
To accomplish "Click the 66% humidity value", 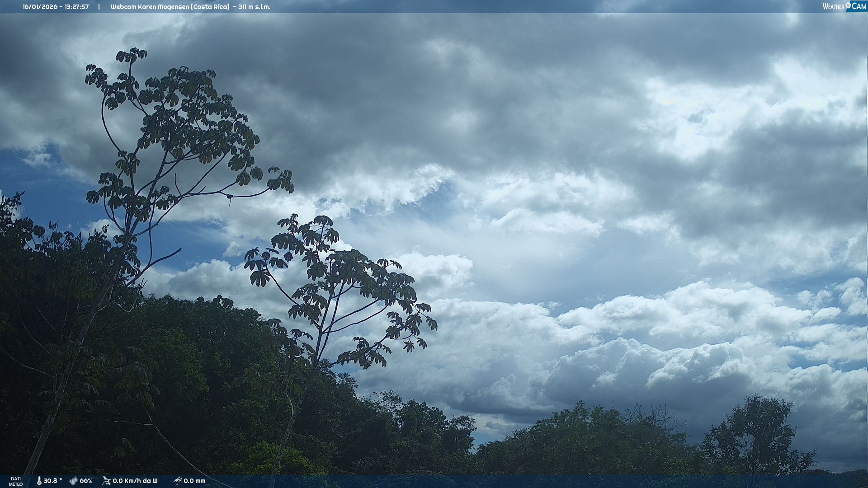I will 86,481.
